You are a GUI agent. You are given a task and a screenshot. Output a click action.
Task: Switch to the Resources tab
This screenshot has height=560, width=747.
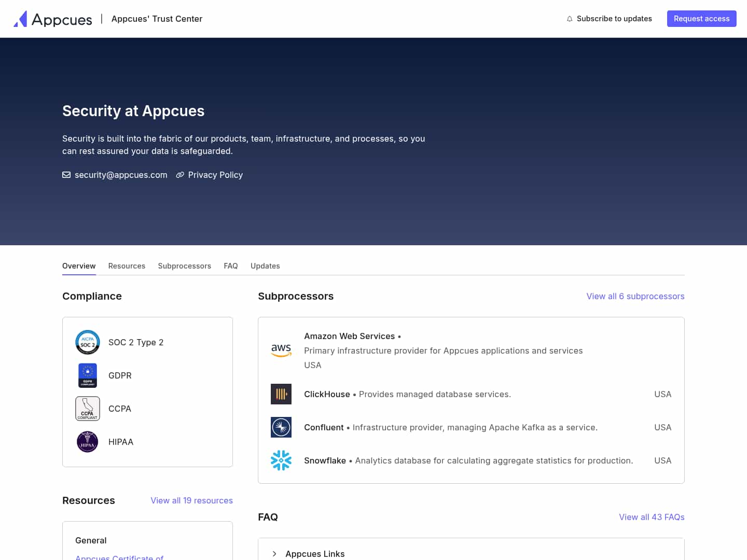(x=127, y=266)
